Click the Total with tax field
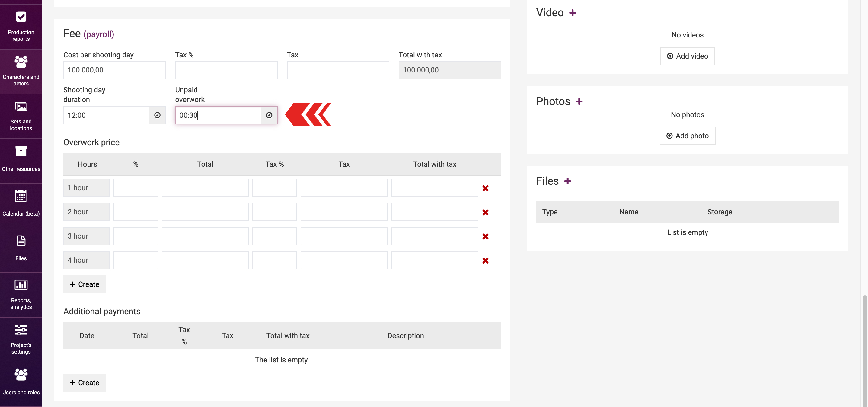The width and height of the screenshot is (868, 407). 450,70
